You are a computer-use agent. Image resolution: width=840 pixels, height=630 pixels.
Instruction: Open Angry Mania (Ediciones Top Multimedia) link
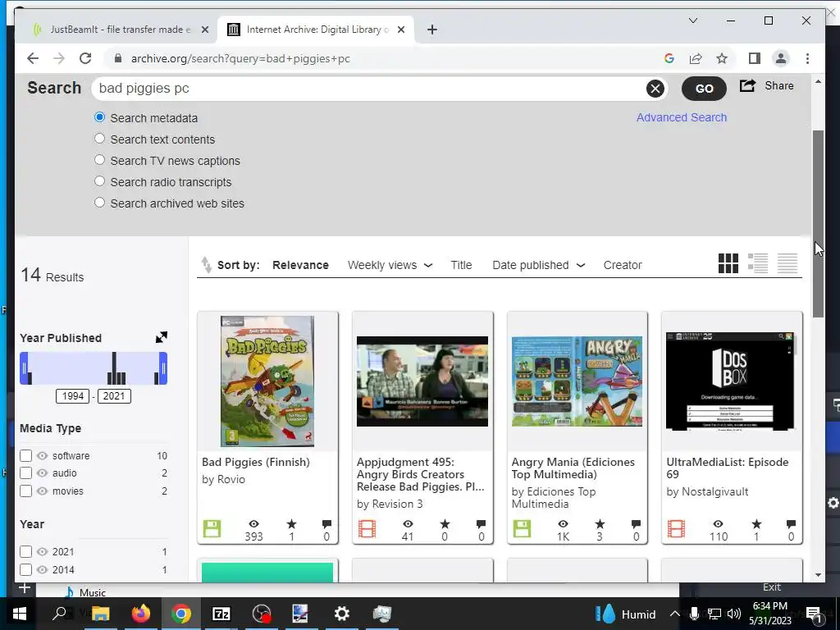pyautogui.click(x=573, y=468)
